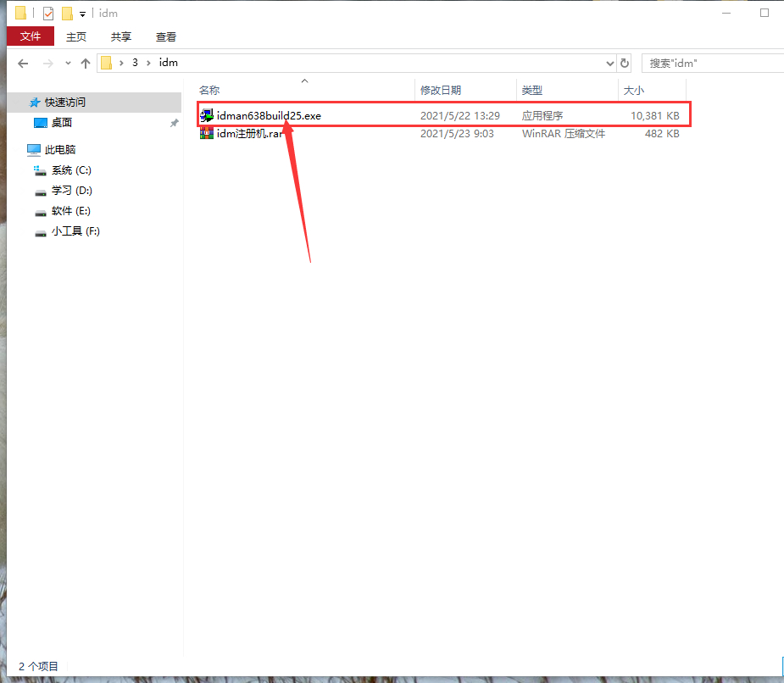
Task: Click the IDM installer exe icon
Action: click(x=207, y=115)
